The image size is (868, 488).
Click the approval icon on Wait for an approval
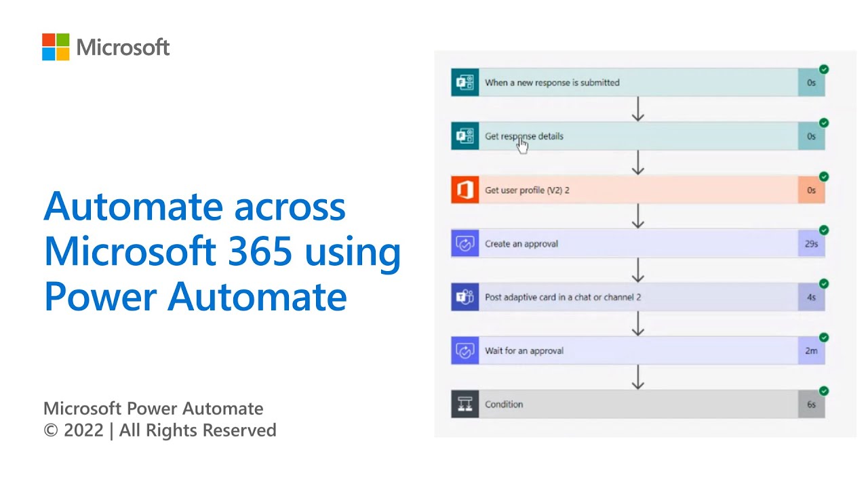[465, 350]
